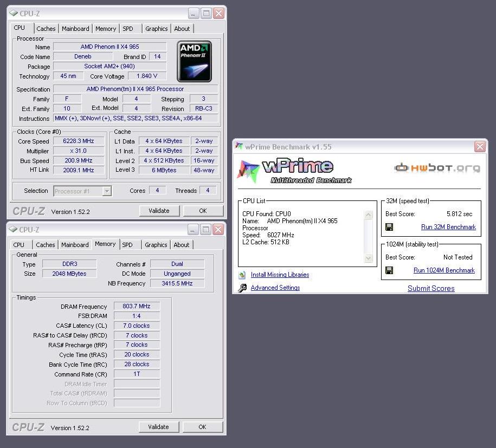Click OK in upper CPU-Z window
The width and height of the screenshot is (496, 448).
point(203,211)
